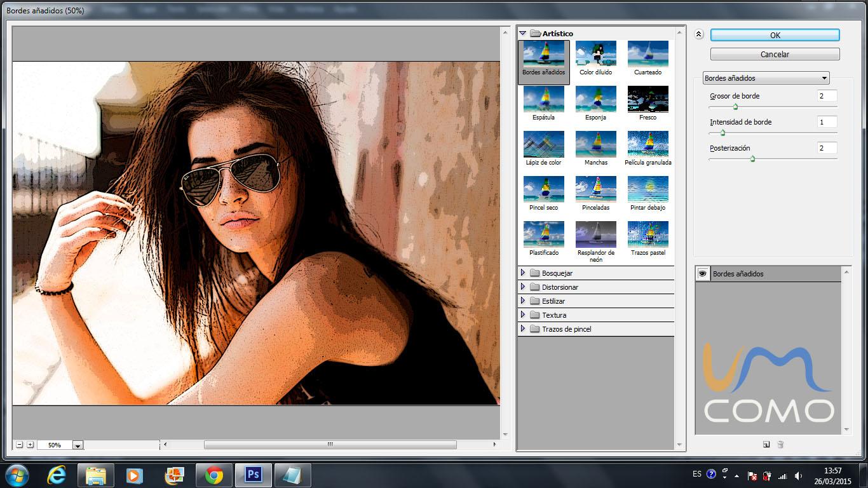868x488 pixels.
Task: Click the Cancelar button
Action: [x=775, y=54]
